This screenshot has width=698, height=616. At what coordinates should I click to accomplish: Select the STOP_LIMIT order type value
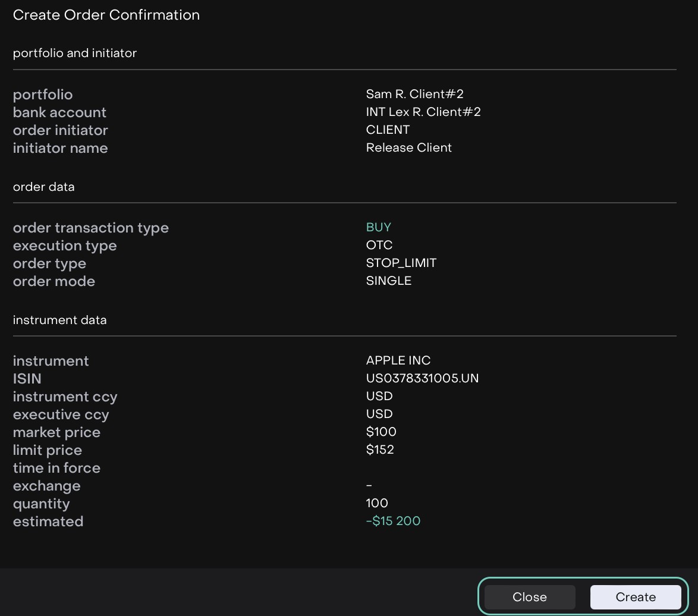pos(401,263)
